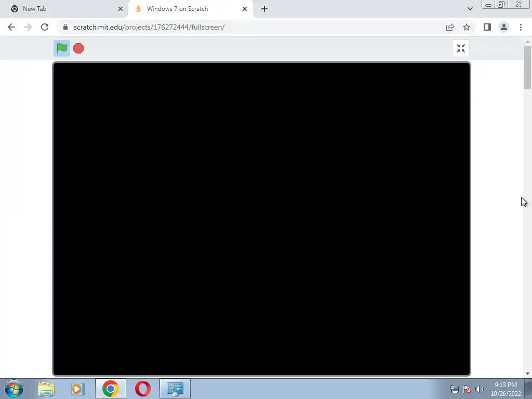This screenshot has height=399, width=532.
Task: Share this page via address bar icon
Action: (450, 27)
